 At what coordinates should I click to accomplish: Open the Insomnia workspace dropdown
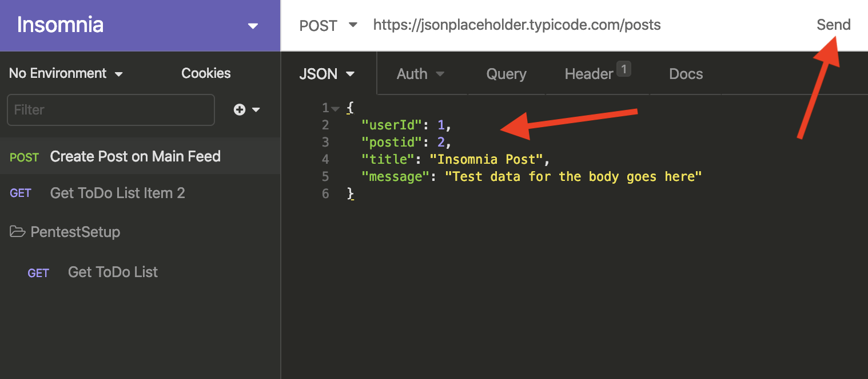(x=252, y=25)
